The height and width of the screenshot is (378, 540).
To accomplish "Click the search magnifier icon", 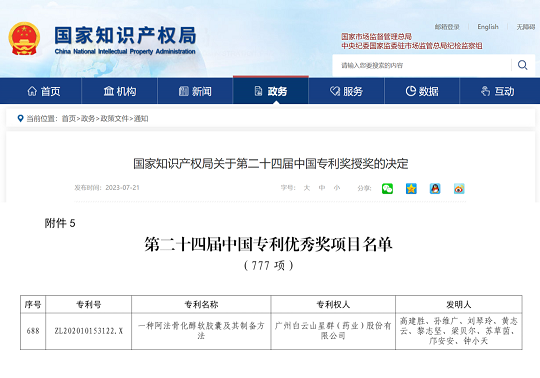I will pyautogui.click(x=522, y=65).
